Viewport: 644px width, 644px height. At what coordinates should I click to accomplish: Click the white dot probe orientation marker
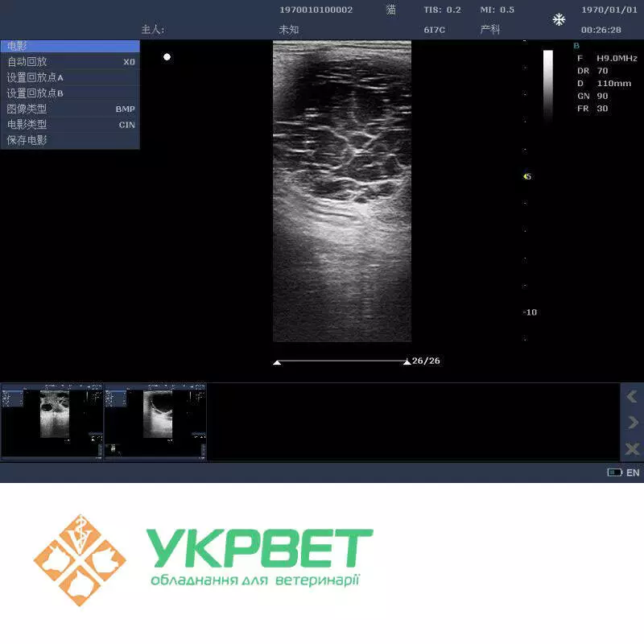(167, 57)
